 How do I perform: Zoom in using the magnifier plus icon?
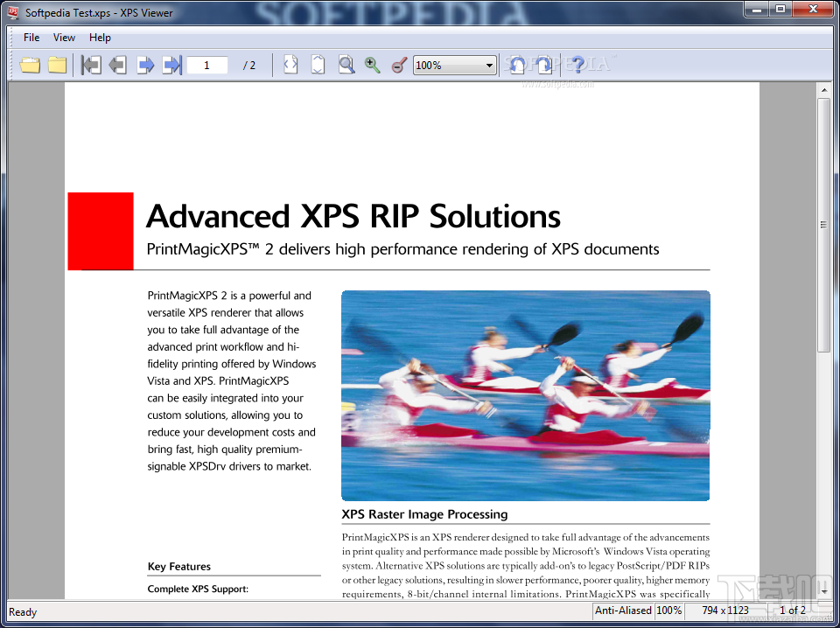(372, 65)
